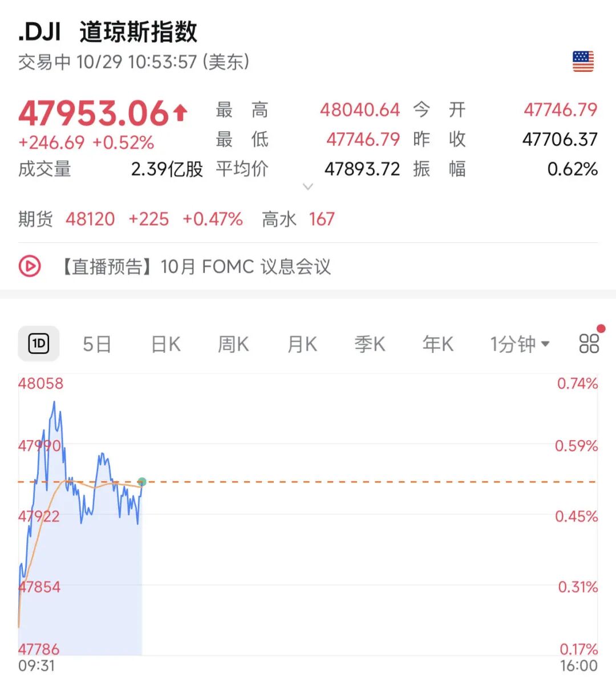Click the 47953.06 current price
Image resolution: width=616 pixels, height=683 pixels.
tap(94, 113)
